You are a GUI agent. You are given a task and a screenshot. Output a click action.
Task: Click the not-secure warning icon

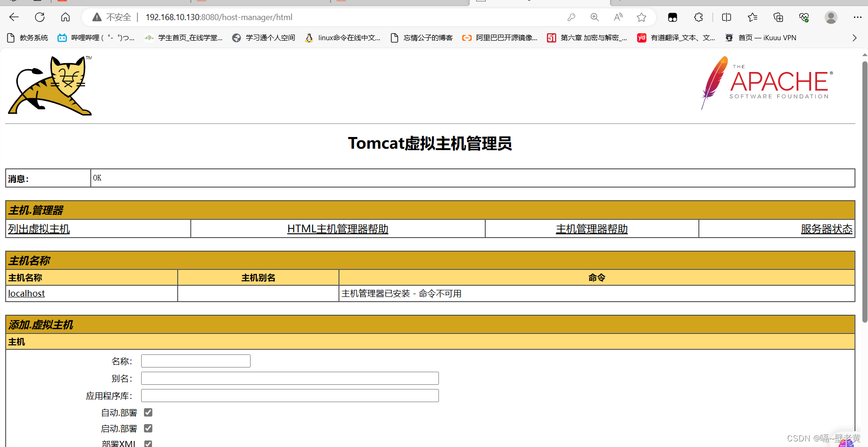coord(97,17)
